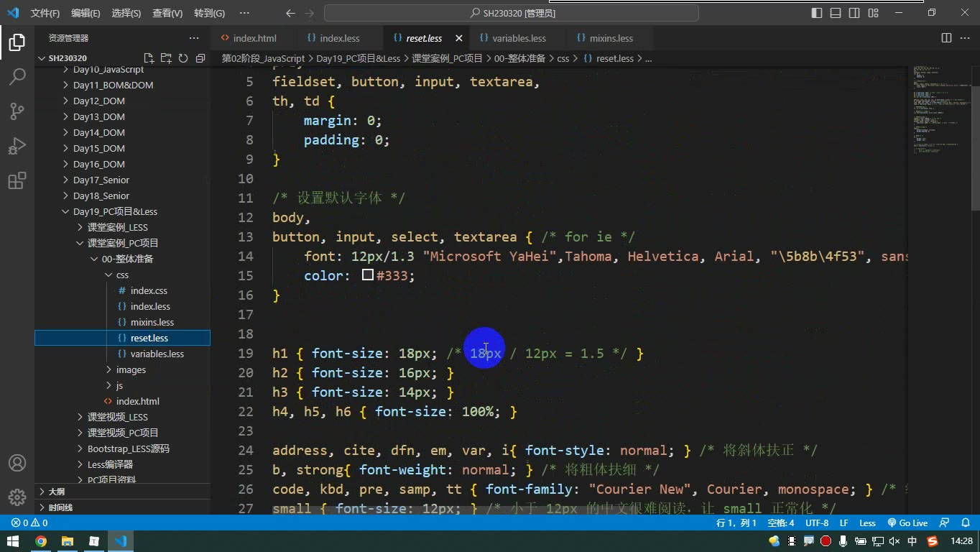The image size is (980, 552).
Task: Open the notifications bell in status bar
Action: tap(965, 523)
